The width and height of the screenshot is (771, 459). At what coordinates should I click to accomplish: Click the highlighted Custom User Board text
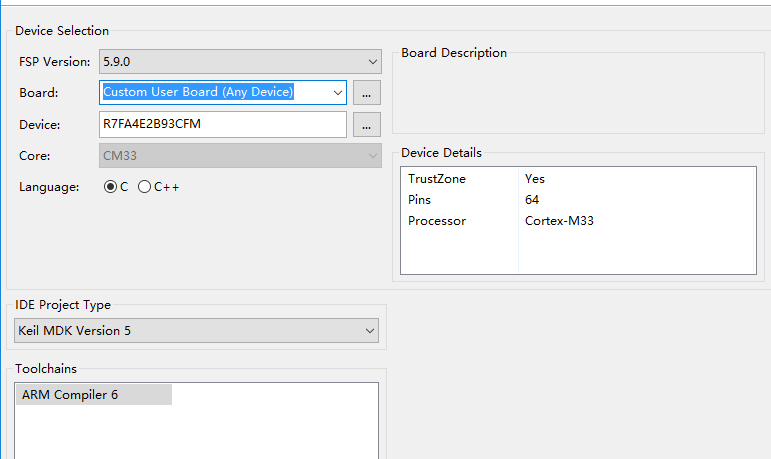coord(198,92)
